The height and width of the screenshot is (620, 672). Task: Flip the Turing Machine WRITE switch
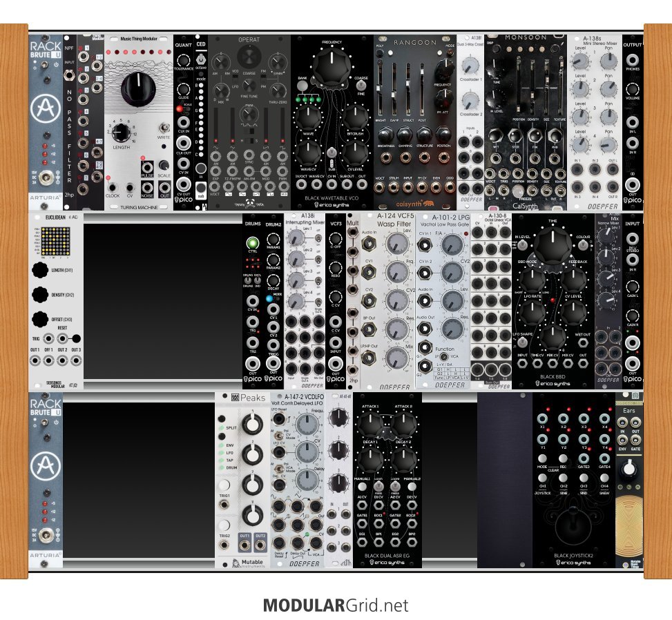pos(163,128)
